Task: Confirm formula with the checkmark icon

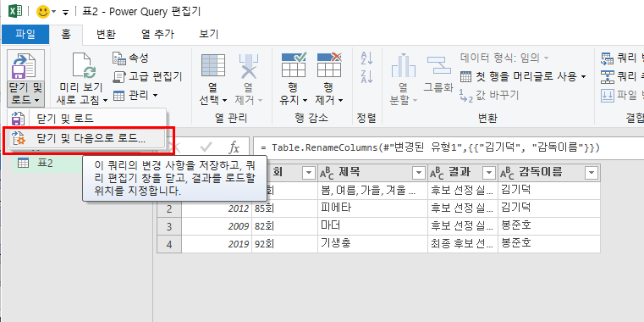Action: click(206, 147)
